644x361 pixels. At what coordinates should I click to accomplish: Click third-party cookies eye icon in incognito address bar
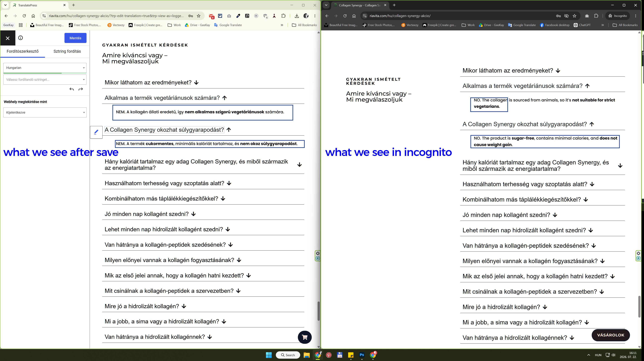tap(566, 16)
